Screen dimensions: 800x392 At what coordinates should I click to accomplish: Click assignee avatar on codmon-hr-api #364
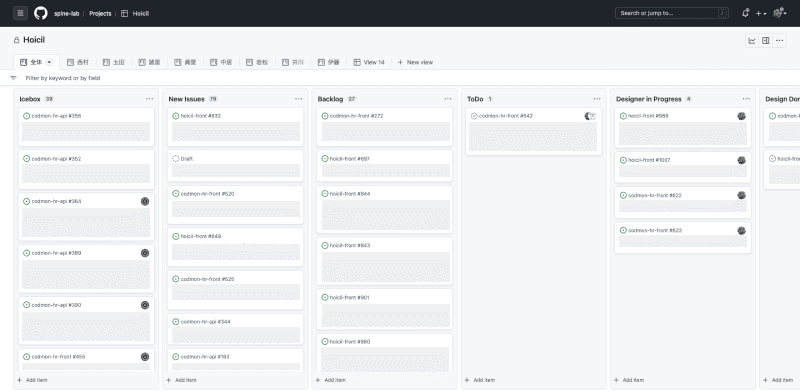(x=145, y=202)
